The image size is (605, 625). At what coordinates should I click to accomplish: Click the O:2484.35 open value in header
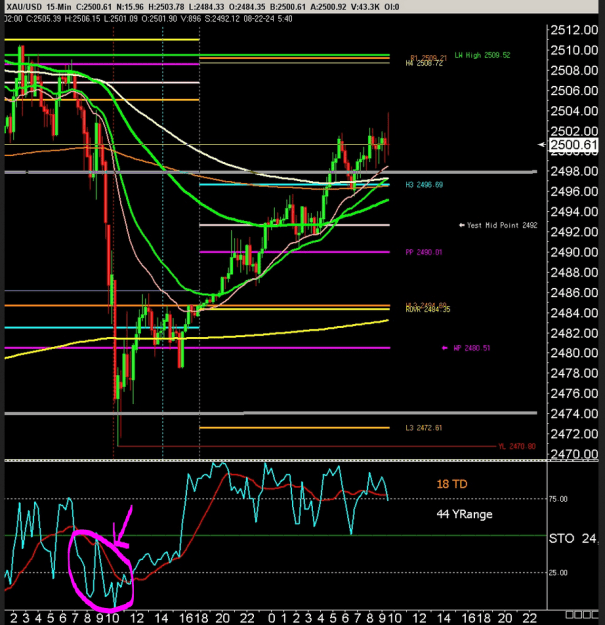[x=249, y=7]
